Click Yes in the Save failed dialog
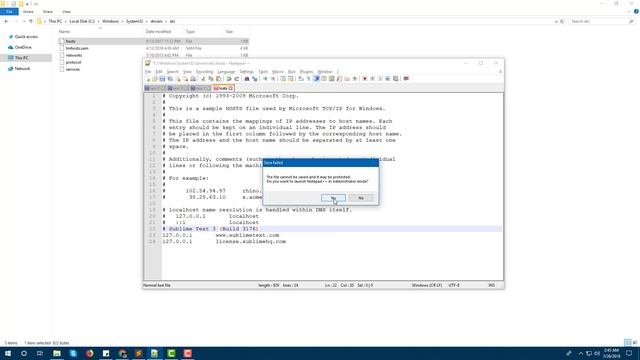This screenshot has width=640, height=360. point(333,198)
